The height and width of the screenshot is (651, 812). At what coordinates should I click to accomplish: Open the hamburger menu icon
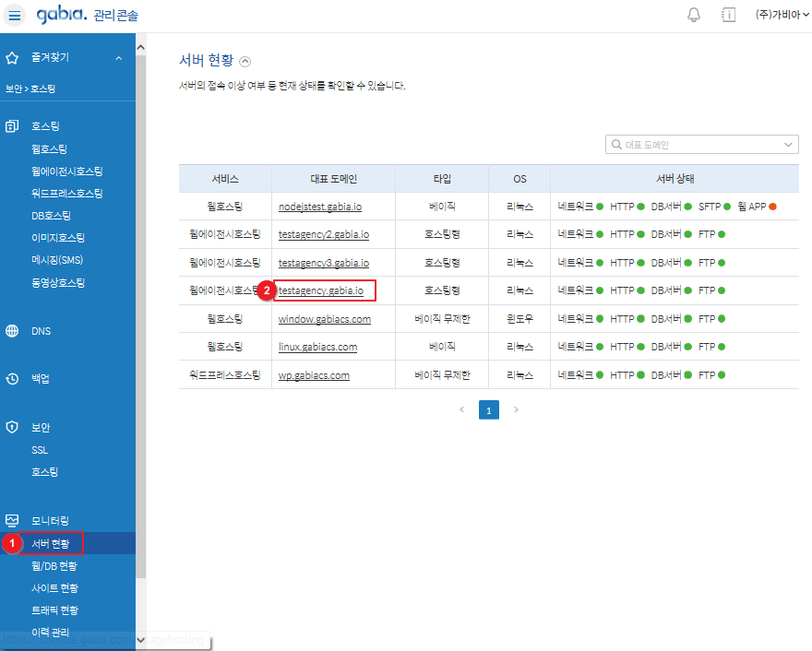pyautogui.click(x=15, y=15)
